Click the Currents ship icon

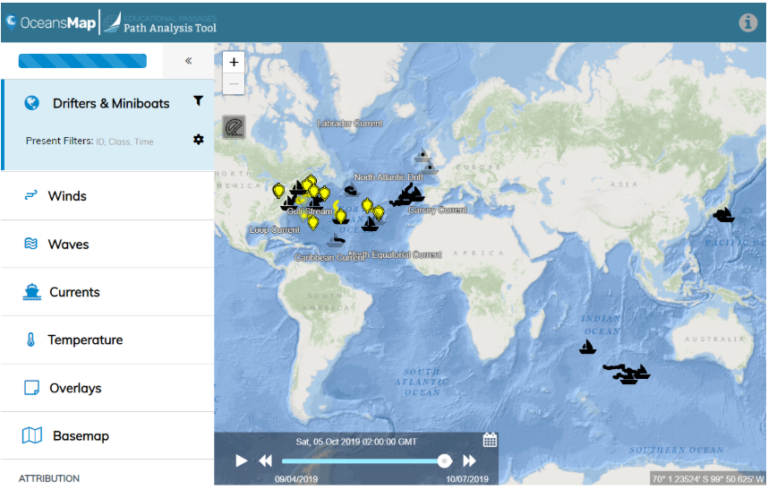[x=32, y=292]
